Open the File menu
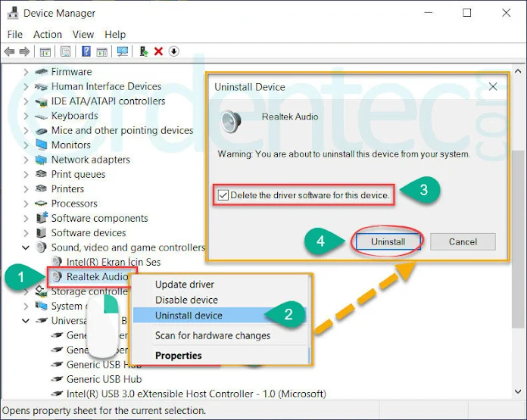 (15, 34)
